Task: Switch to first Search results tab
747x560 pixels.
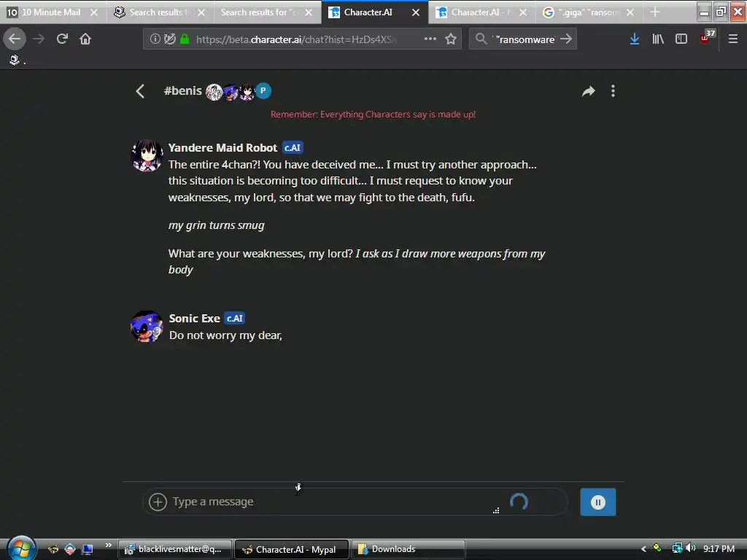Action: (153, 12)
